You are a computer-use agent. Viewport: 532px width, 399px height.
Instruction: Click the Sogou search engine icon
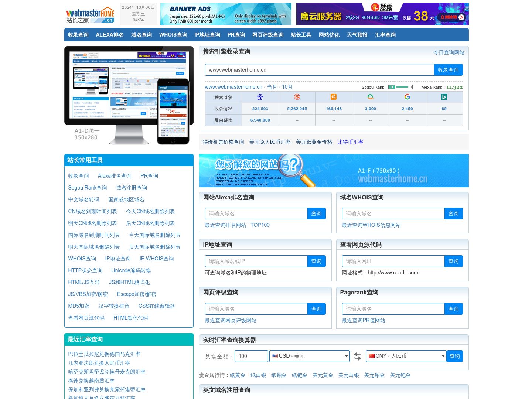297,97
